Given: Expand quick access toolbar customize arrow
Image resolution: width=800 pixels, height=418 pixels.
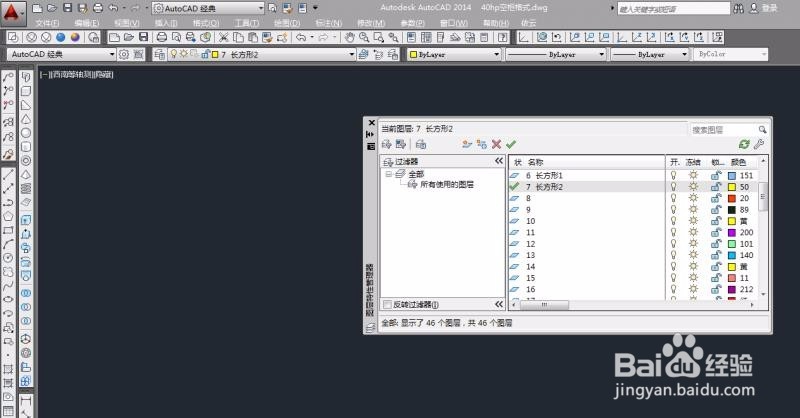Looking at the screenshot, I should pyautogui.click(x=315, y=8).
